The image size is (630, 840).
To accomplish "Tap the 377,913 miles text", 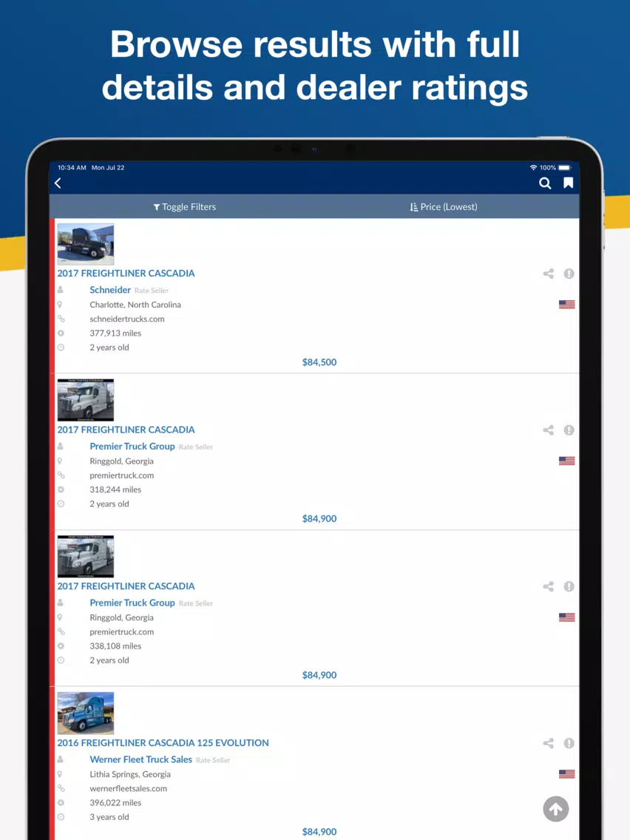I will (115, 333).
